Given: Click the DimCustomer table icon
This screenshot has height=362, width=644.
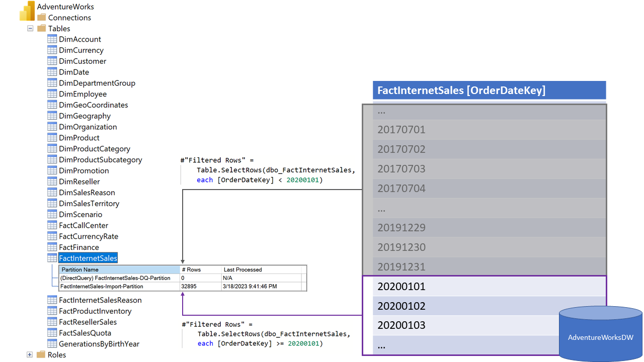Looking at the screenshot, I should click(52, 61).
